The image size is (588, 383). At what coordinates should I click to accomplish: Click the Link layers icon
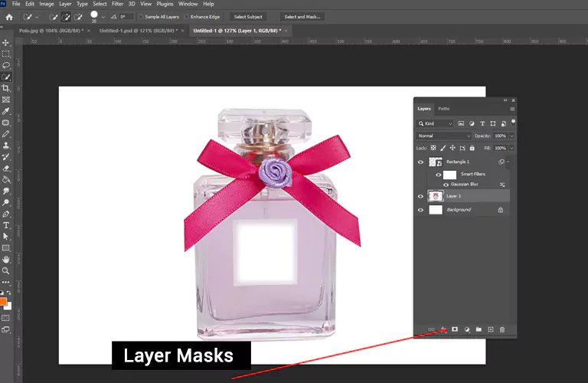click(x=431, y=329)
